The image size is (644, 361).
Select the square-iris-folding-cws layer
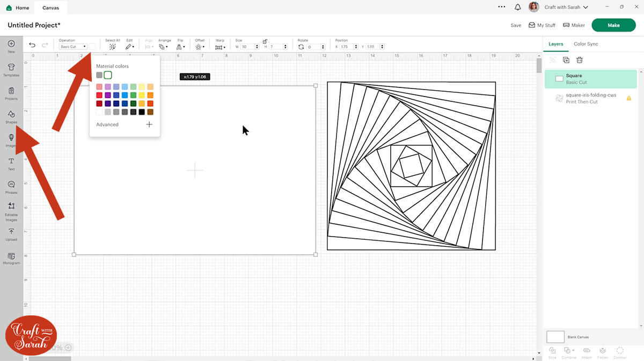point(591,98)
